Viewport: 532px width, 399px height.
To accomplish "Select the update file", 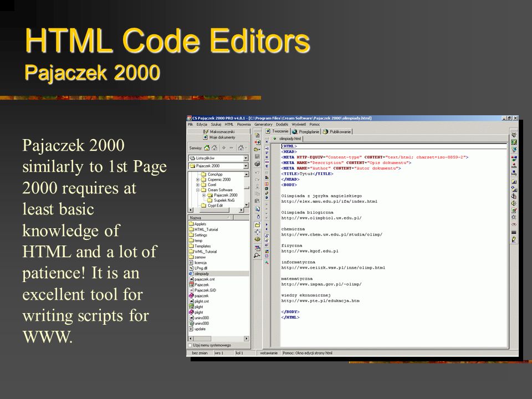I will (x=197, y=329).
